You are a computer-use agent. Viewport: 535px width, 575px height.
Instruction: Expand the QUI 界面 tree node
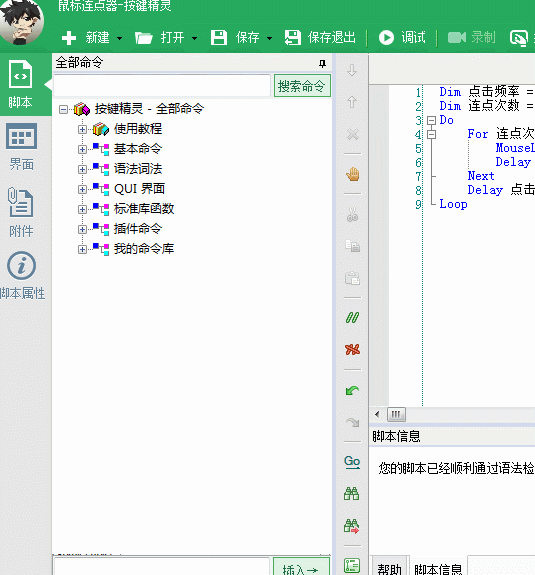click(82, 189)
